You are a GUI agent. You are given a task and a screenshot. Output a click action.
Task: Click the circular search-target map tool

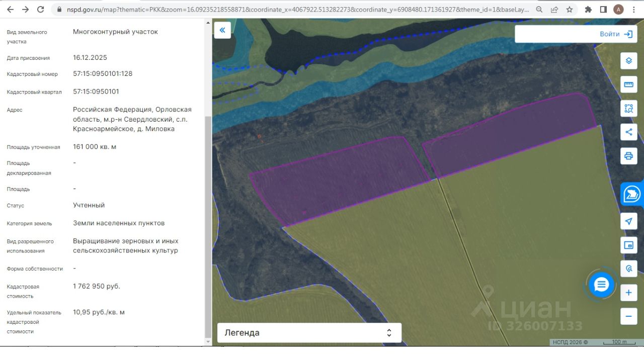point(628,269)
